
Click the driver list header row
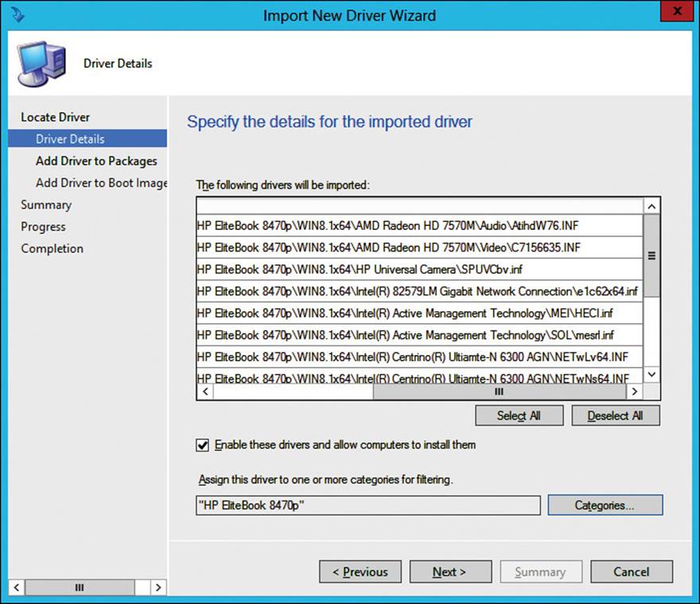coord(420,206)
